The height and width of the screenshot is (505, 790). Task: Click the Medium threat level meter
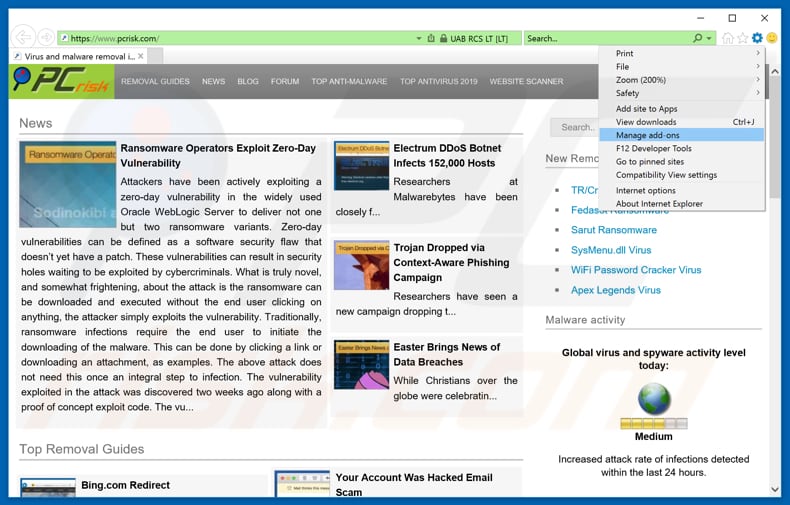pos(654,423)
